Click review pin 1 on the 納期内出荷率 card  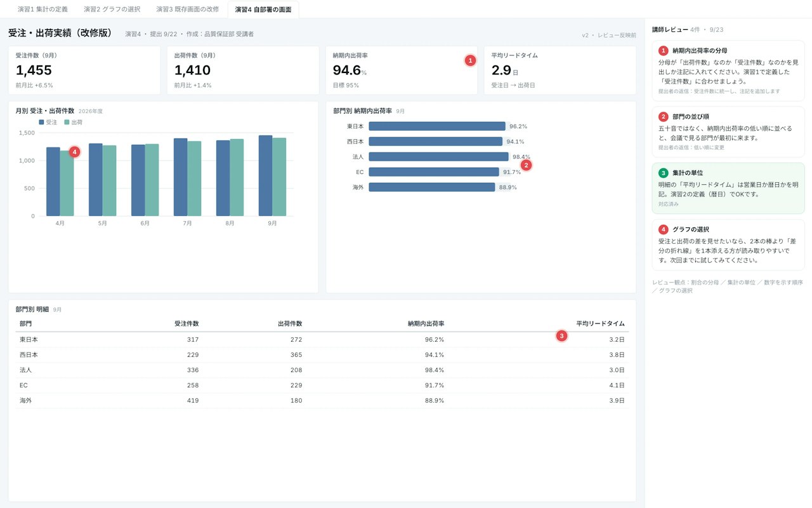pos(470,60)
